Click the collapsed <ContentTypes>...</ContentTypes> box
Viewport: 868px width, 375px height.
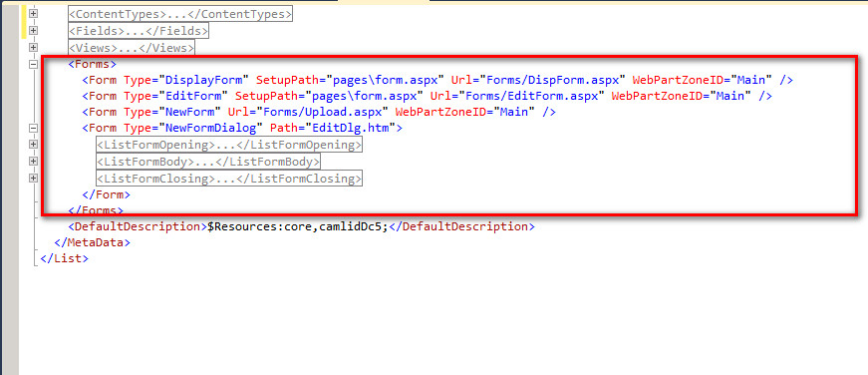tap(180, 13)
